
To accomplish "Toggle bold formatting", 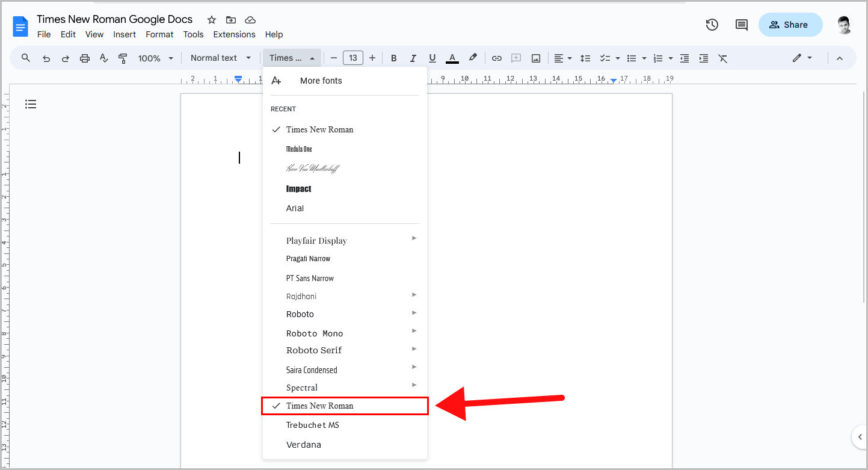I will [393, 58].
